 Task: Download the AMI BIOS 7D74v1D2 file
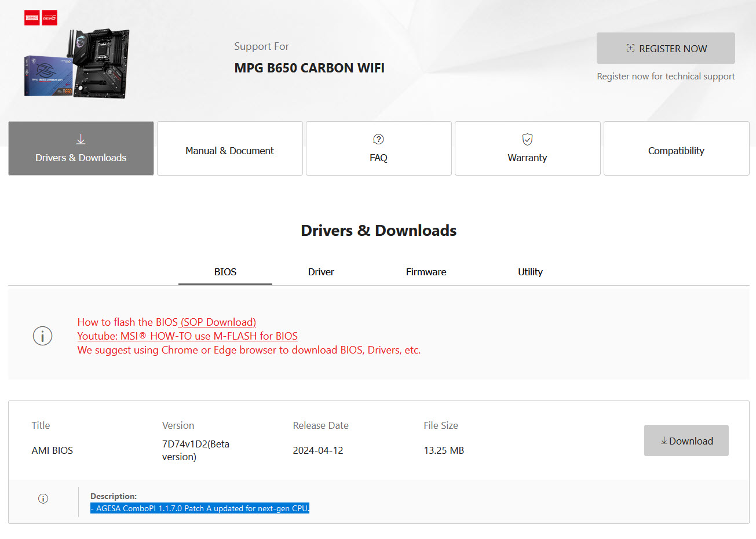pos(686,440)
